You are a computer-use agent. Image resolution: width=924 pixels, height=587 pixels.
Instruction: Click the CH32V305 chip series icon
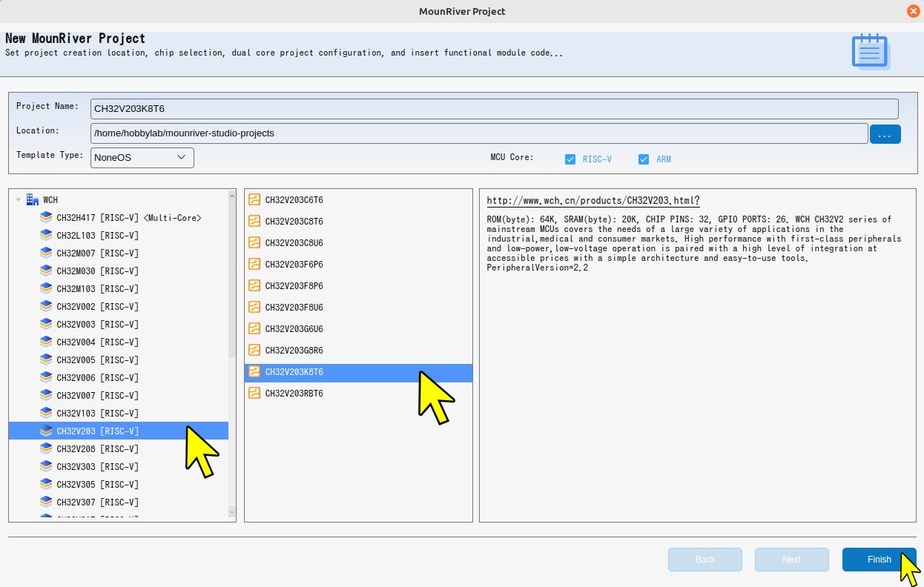(46, 485)
